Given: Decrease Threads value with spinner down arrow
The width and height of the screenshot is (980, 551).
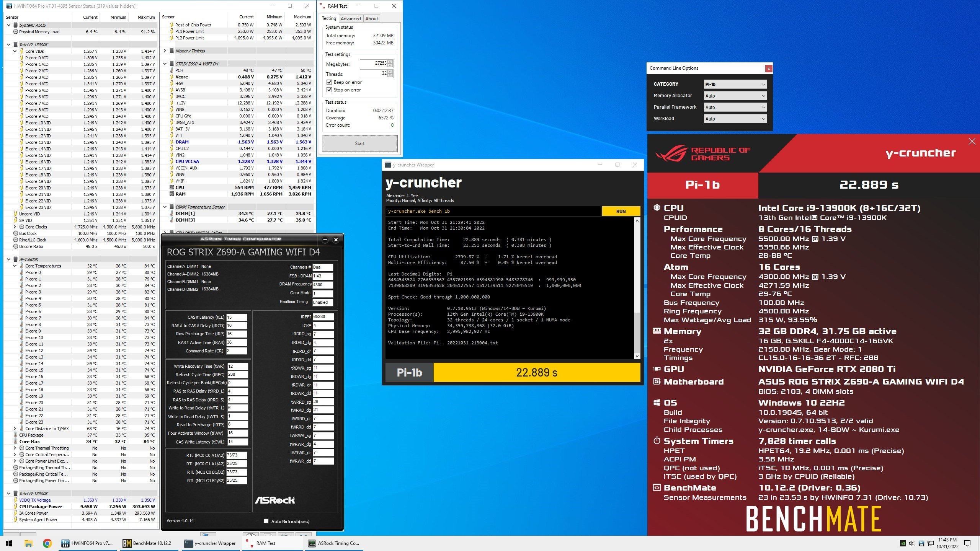Looking at the screenshot, I should pyautogui.click(x=390, y=75).
